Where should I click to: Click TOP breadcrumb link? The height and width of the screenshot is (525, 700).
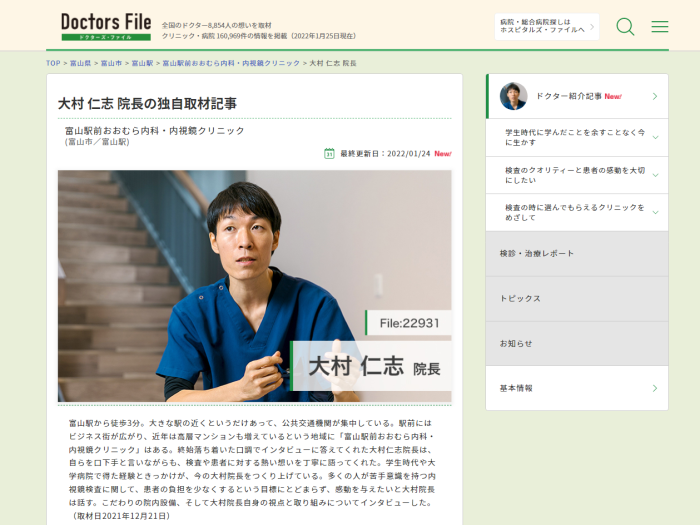click(53, 63)
